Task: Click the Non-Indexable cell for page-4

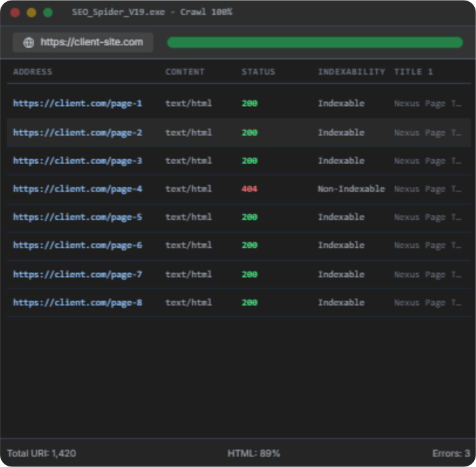Action: [351, 189]
